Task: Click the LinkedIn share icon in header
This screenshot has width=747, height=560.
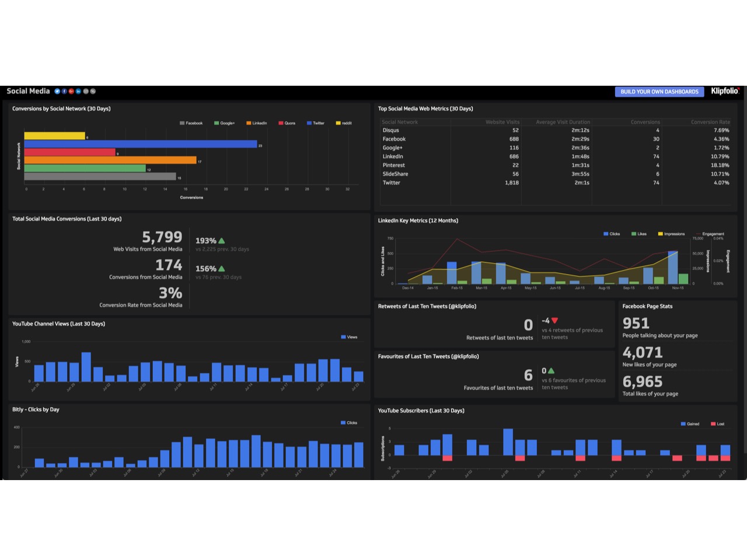Action: [x=78, y=91]
